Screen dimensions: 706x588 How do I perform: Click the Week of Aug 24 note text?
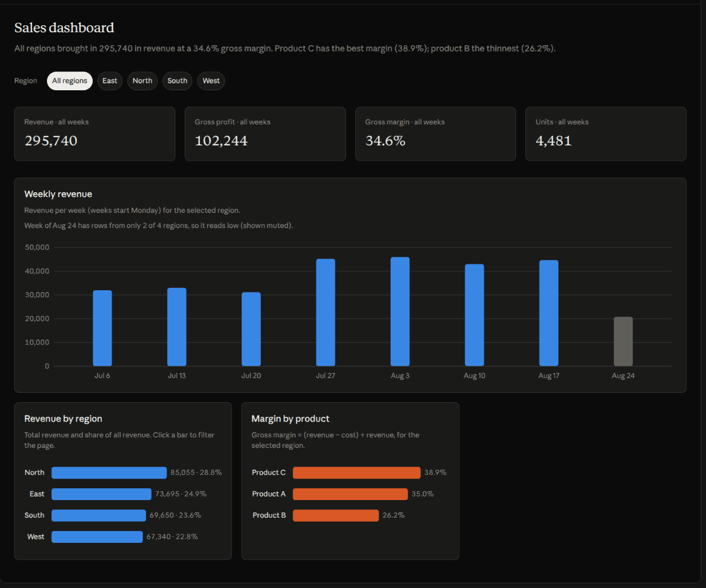(x=159, y=226)
